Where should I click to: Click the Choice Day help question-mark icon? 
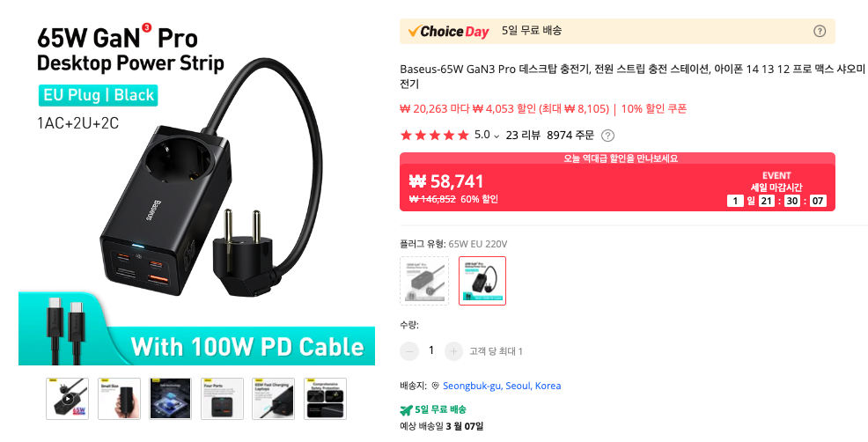click(x=820, y=31)
